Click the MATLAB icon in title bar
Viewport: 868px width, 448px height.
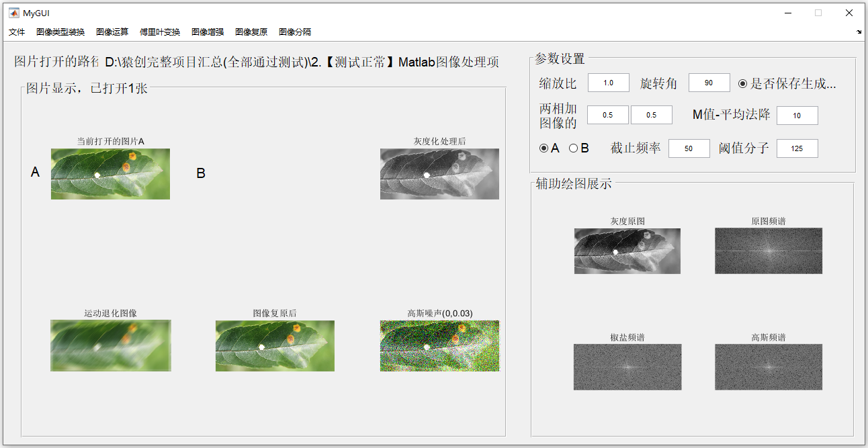pos(14,13)
